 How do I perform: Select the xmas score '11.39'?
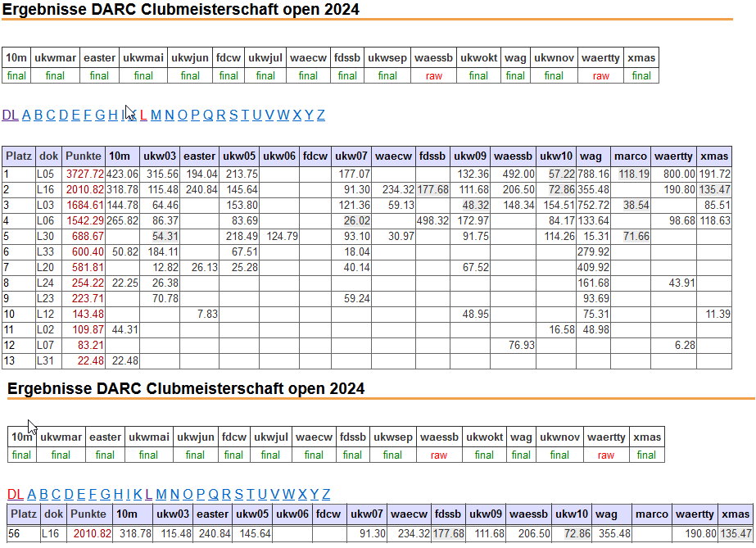coord(714,315)
